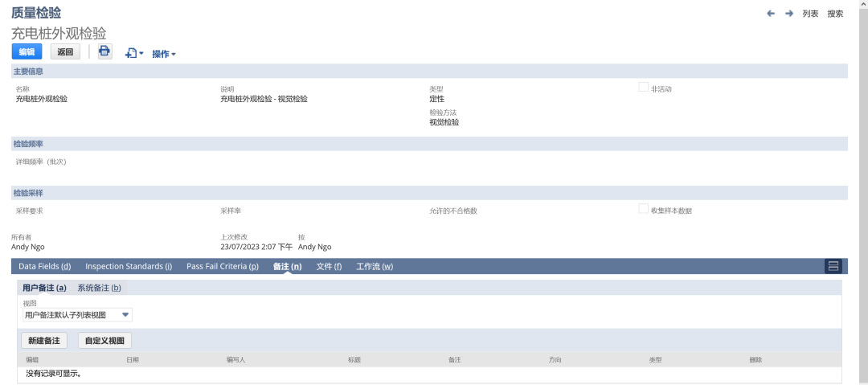Go to previous record with left arrow
The image size is (868, 385).
point(771,14)
